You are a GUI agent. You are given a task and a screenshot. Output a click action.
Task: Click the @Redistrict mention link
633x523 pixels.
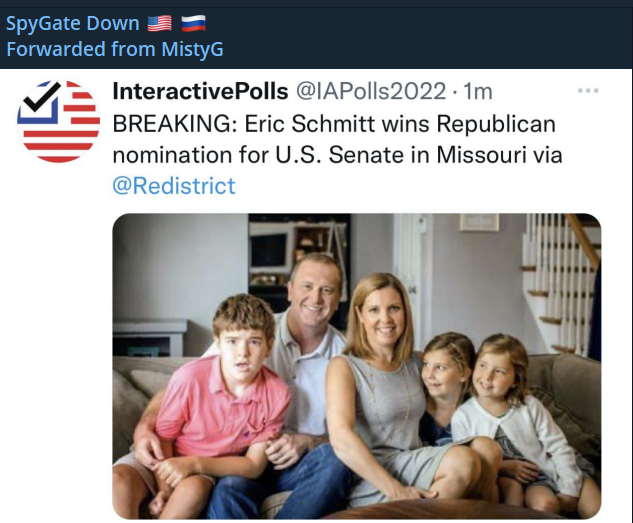[x=174, y=186]
